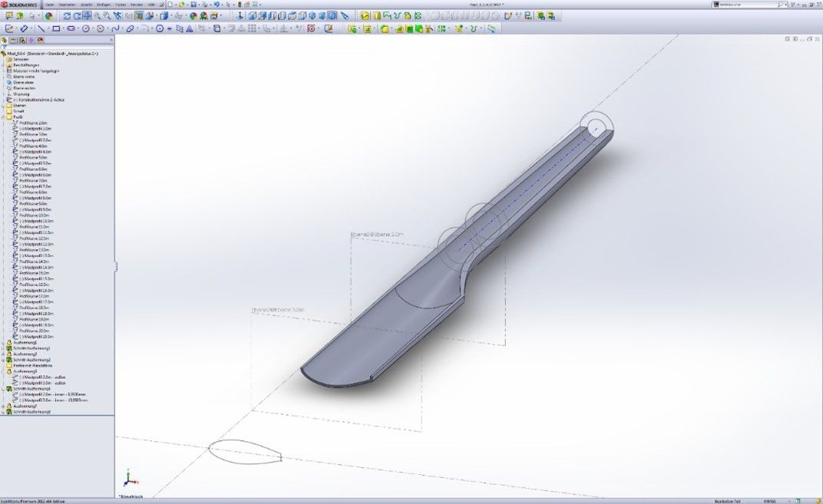
Task: Click the panel collapse handle on tree edge
Action: tap(115, 266)
